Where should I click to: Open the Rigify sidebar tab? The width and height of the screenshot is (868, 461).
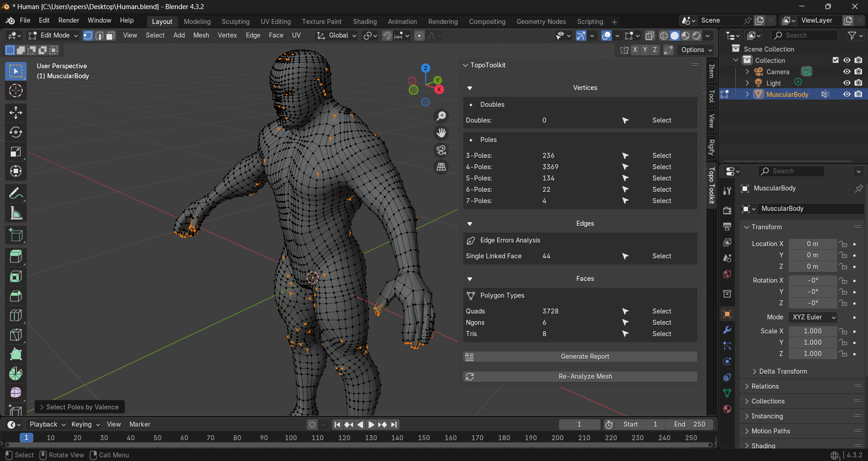click(x=711, y=147)
